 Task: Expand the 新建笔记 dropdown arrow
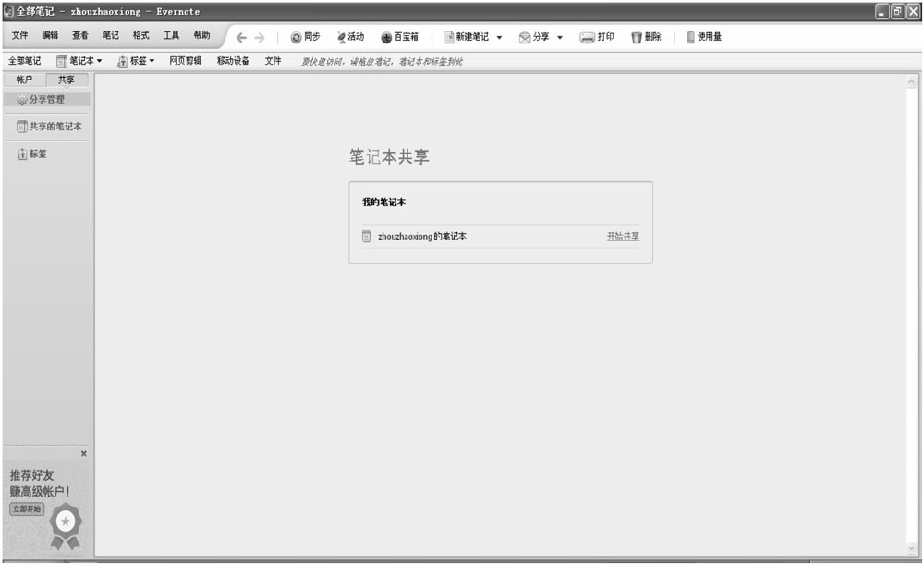pos(499,38)
